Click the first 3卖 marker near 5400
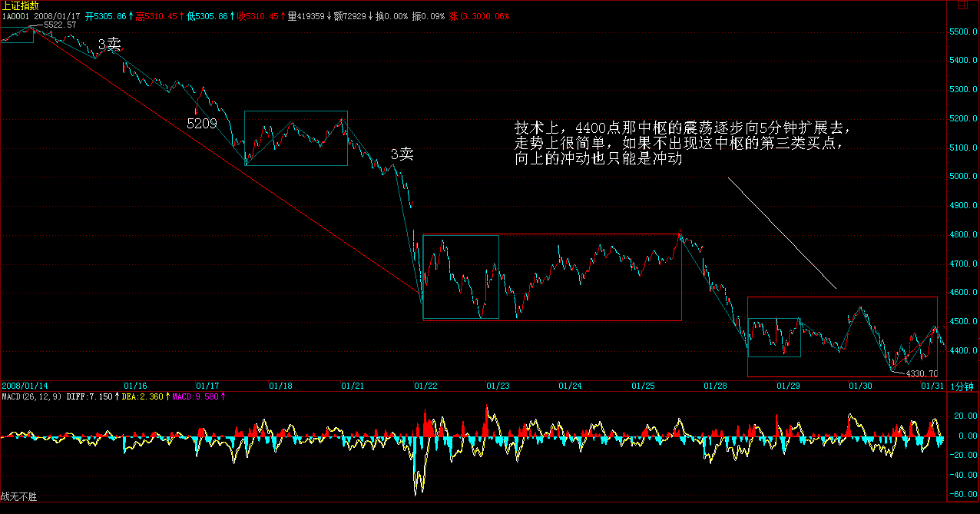 110,45
